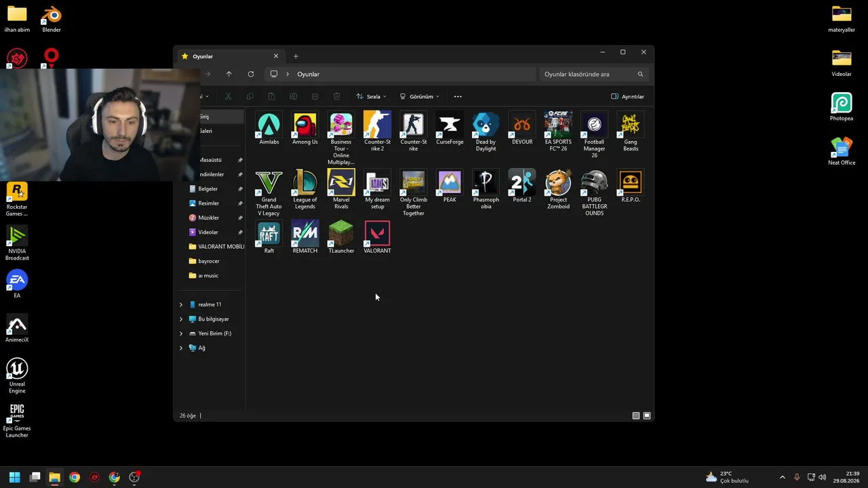Select the TLauncher Minecraft icon
Screen dimensions: 868x488
tap(341, 237)
